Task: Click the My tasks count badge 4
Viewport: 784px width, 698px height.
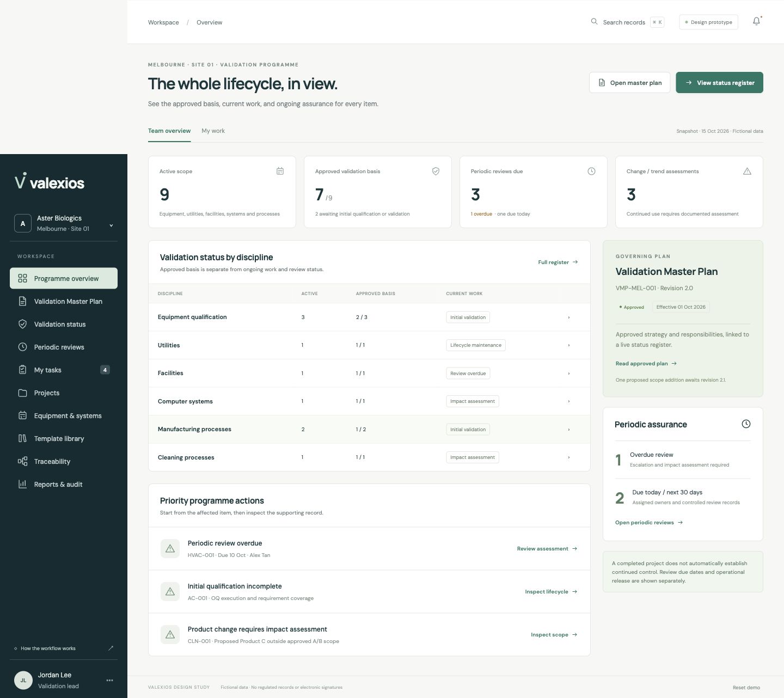Action: (105, 370)
